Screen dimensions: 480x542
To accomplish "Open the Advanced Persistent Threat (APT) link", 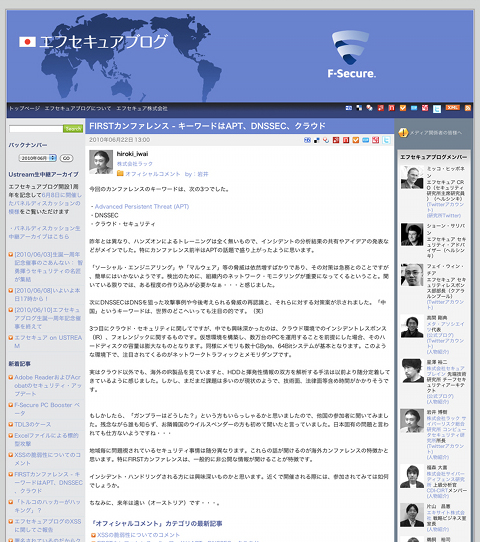I will 142,207.
